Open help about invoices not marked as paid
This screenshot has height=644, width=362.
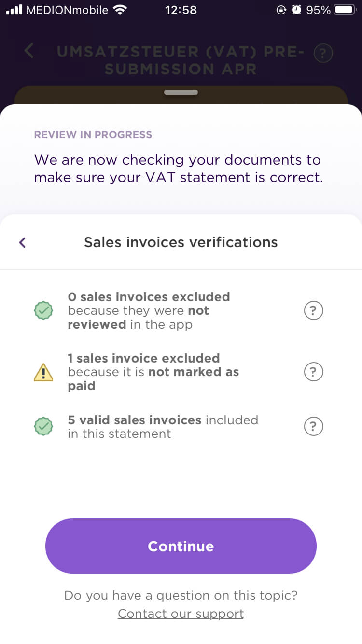coord(313,372)
